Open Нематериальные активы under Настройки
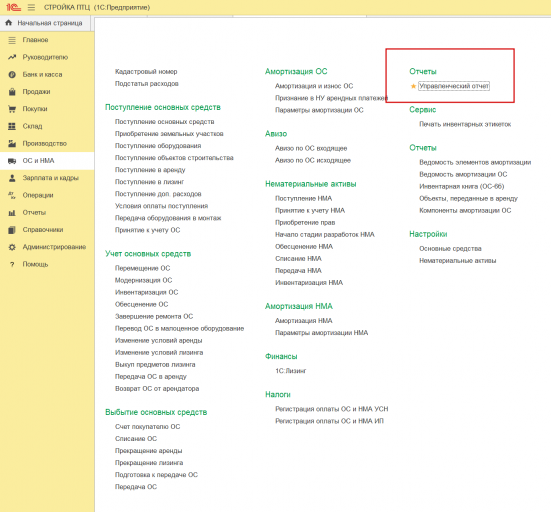This screenshot has width=551, height=512. point(458,261)
